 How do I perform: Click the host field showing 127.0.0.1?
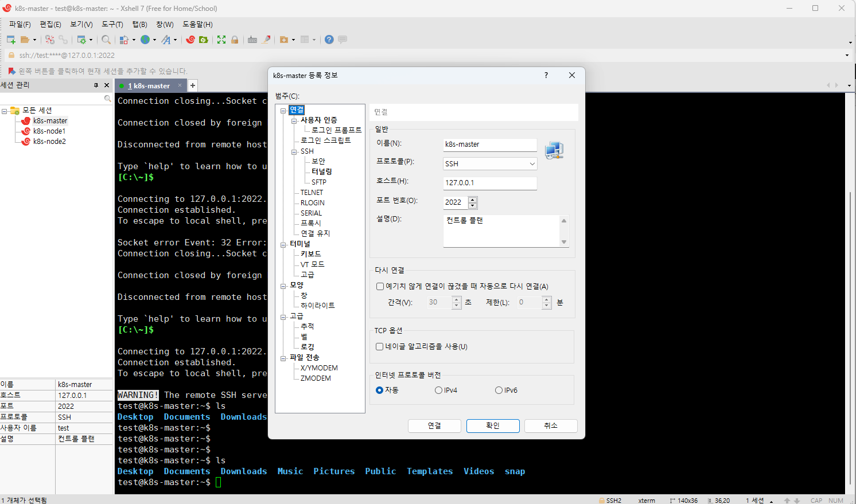pyautogui.click(x=490, y=183)
